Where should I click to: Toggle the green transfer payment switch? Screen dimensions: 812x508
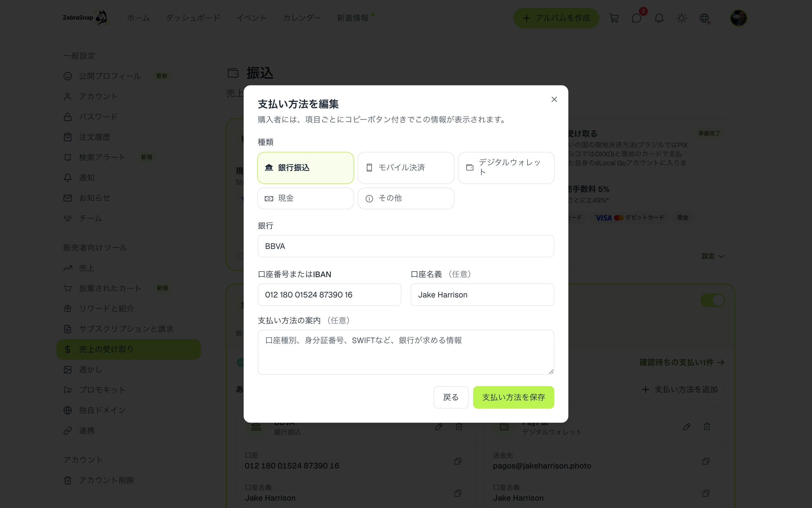pos(712,300)
